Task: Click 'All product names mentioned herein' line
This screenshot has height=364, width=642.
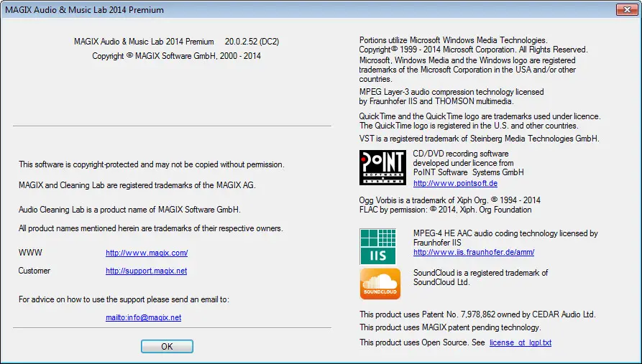Action: coord(151,228)
